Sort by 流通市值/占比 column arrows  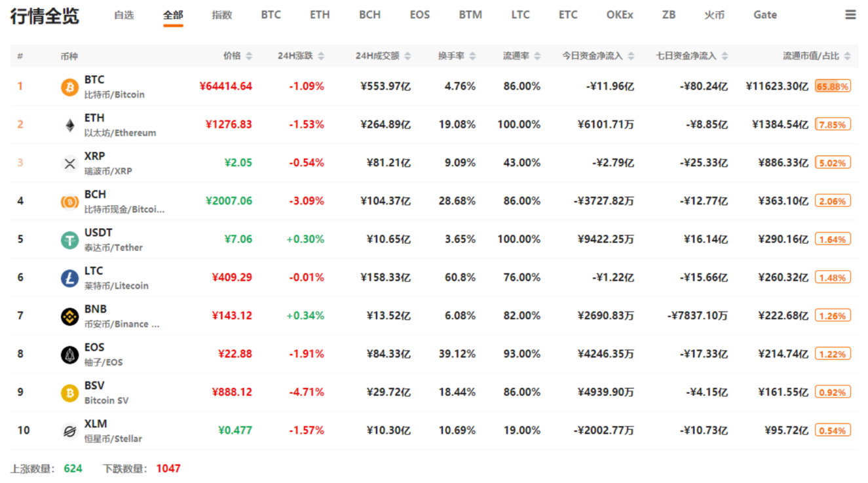847,56
